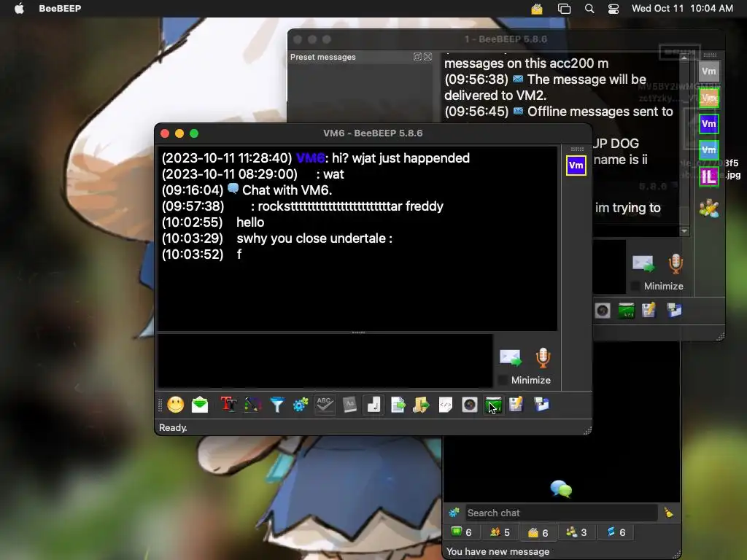
Task: Click gears icon left of Search chat
Action: (454, 513)
